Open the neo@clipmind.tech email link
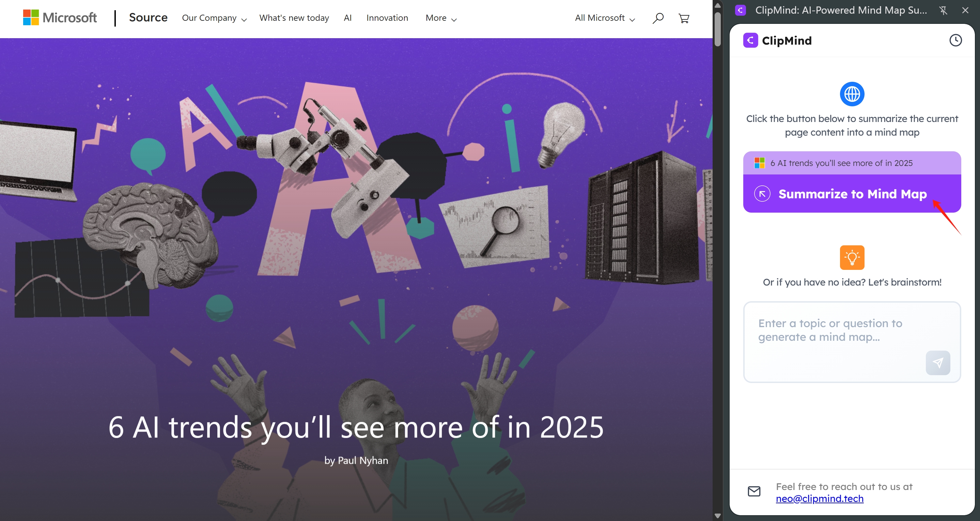Screen dimensions: 980x521 (x=820, y=499)
